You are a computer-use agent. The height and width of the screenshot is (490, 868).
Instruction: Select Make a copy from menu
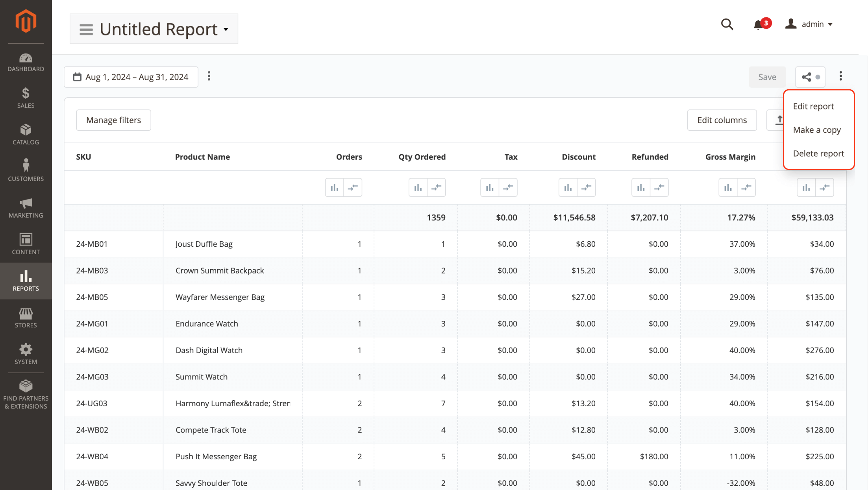coord(817,130)
